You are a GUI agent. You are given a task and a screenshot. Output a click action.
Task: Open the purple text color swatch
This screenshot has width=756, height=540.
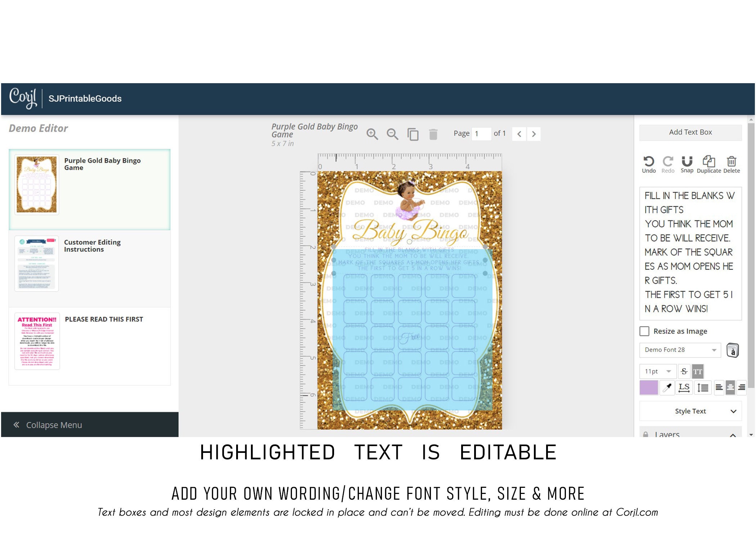coord(649,387)
